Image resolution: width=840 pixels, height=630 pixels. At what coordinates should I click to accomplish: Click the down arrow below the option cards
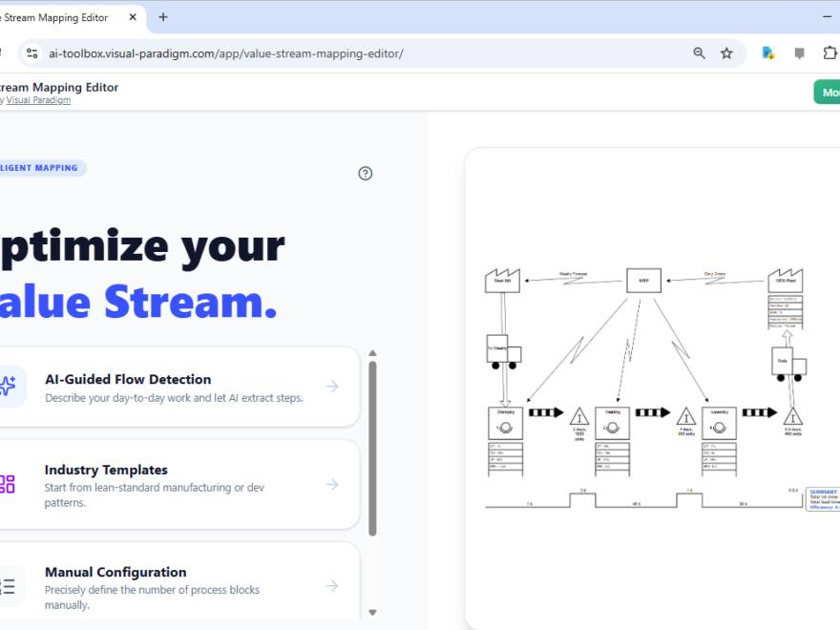373,612
